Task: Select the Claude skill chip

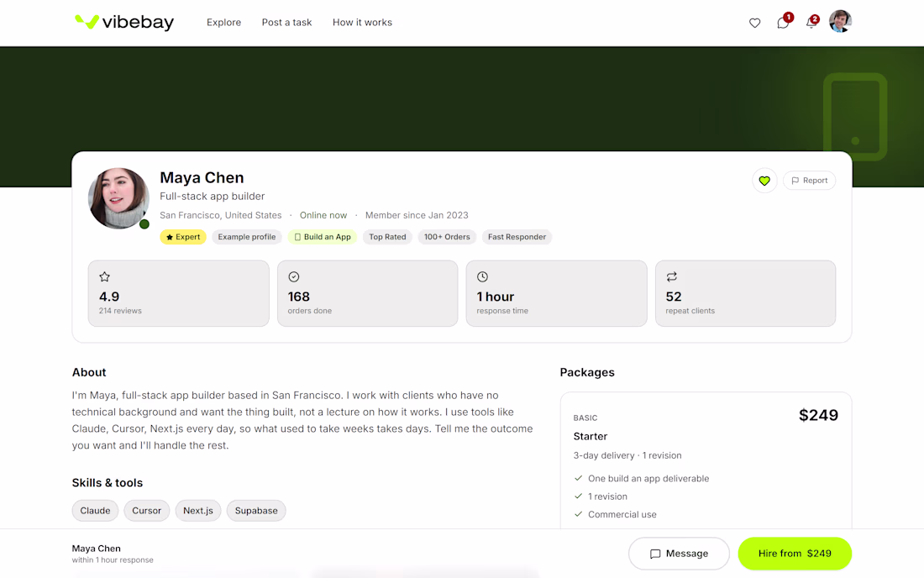Action: tap(96, 511)
